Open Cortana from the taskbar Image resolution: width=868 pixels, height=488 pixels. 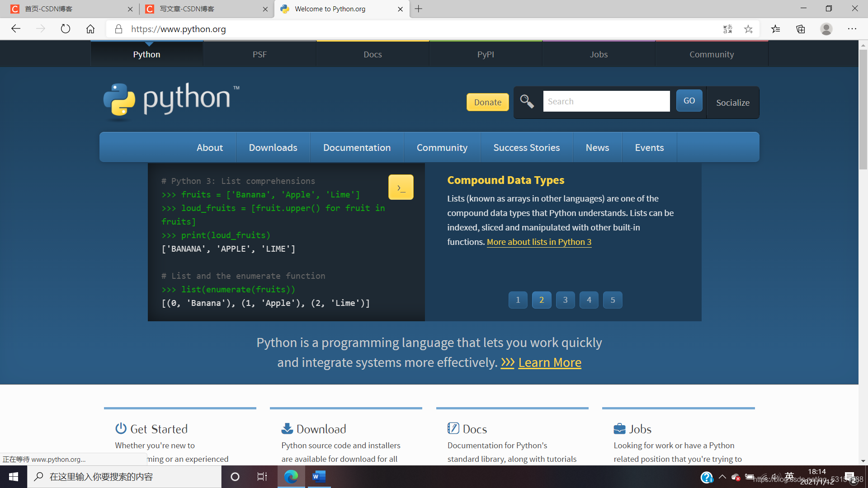(x=235, y=477)
